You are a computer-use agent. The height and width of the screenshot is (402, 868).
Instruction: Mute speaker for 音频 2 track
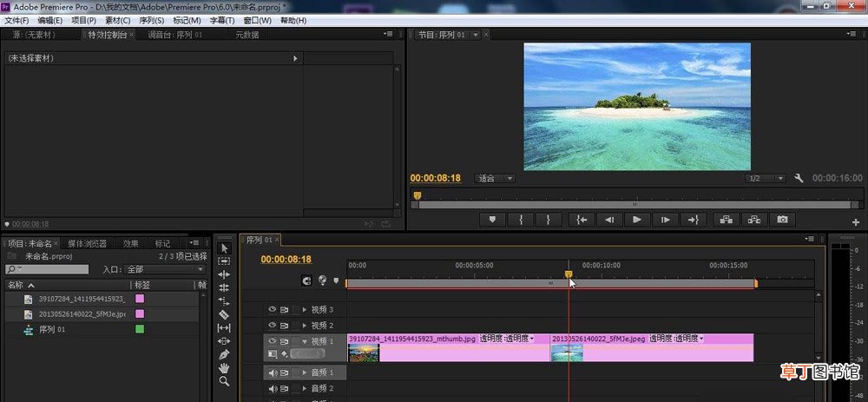coord(273,388)
